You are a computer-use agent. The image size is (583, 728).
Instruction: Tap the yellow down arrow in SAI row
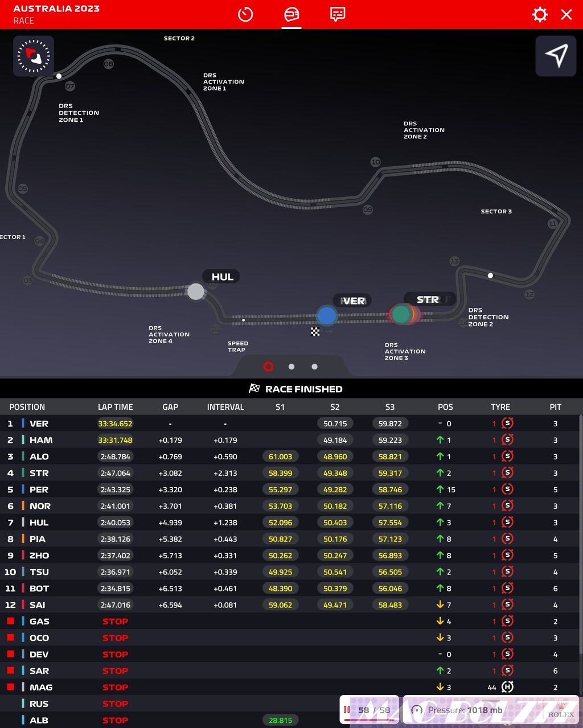point(440,605)
